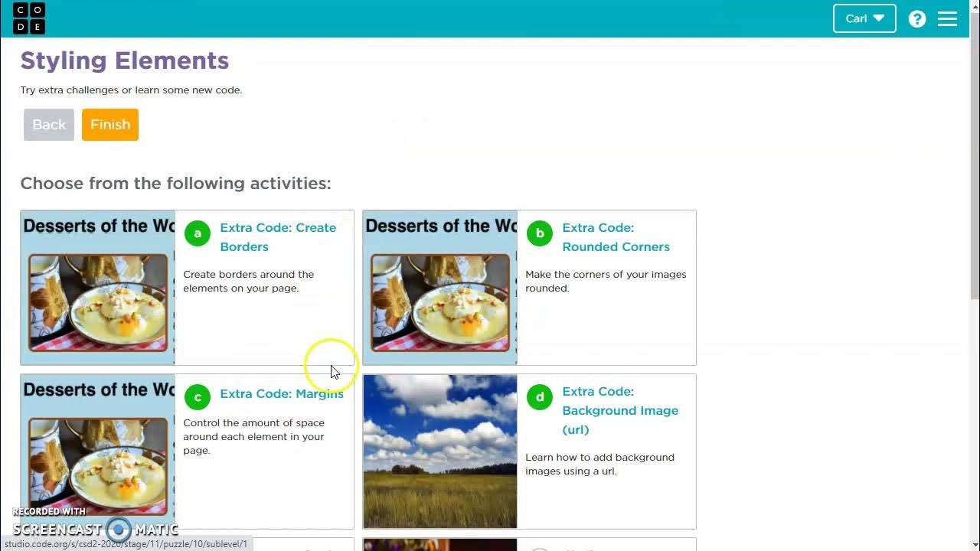Open the hamburger menu

947,19
